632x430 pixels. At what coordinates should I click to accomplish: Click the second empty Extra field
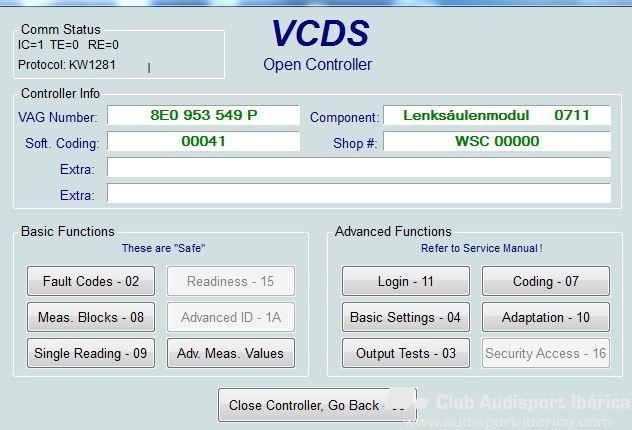tap(359, 193)
